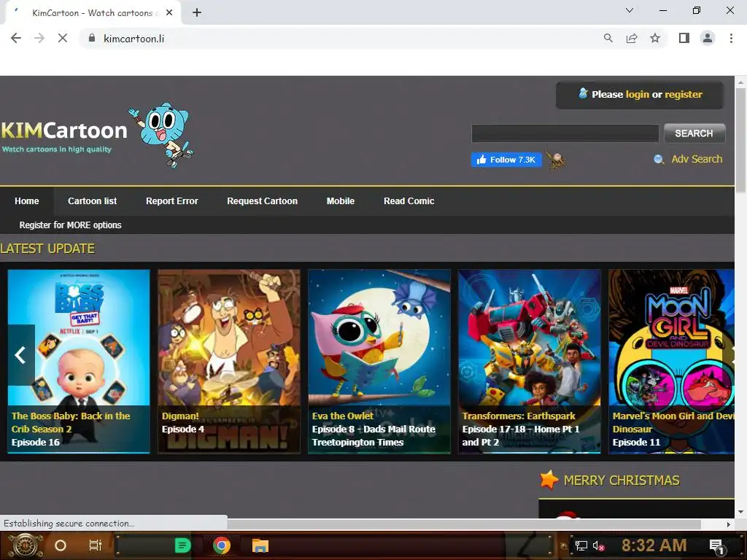Image resolution: width=747 pixels, height=560 pixels.
Task: Open the Read Comic menu item
Action: coord(409,201)
